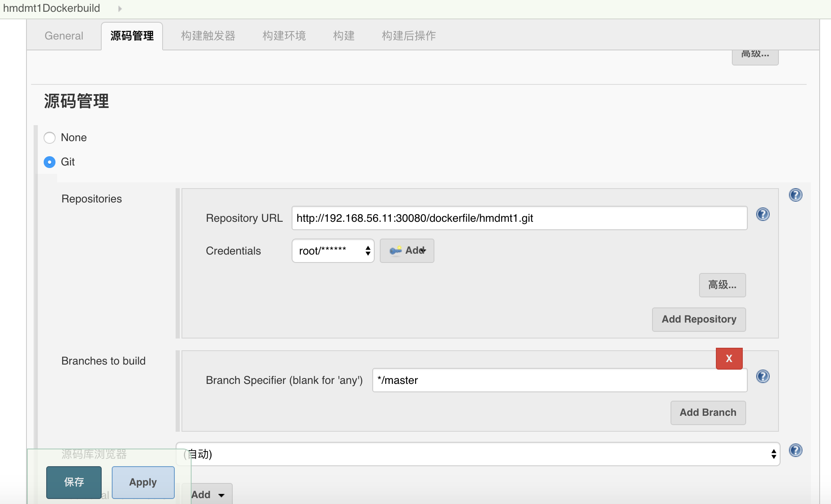This screenshot has width=831, height=504.
Task: Click breadcrumb arrow after hmdmt1Dockerbuild
Action: point(120,8)
